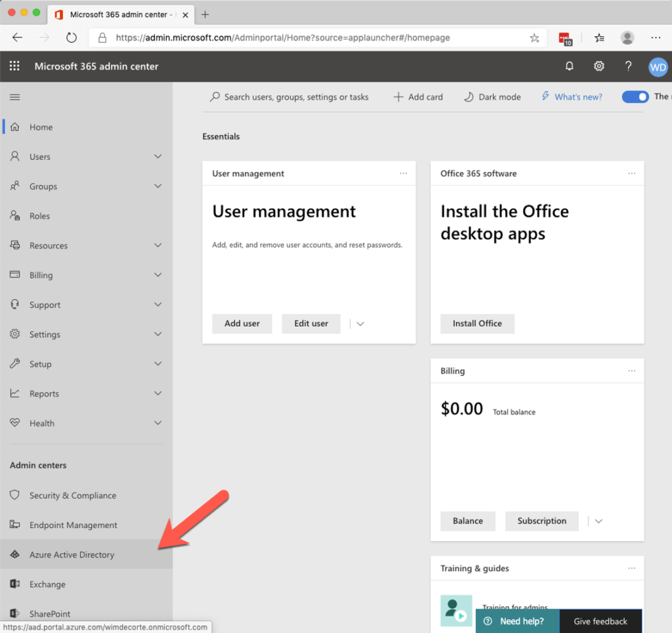Toggle the blue switch next to What's new
Image resolution: width=672 pixels, height=633 pixels.
click(635, 96)
